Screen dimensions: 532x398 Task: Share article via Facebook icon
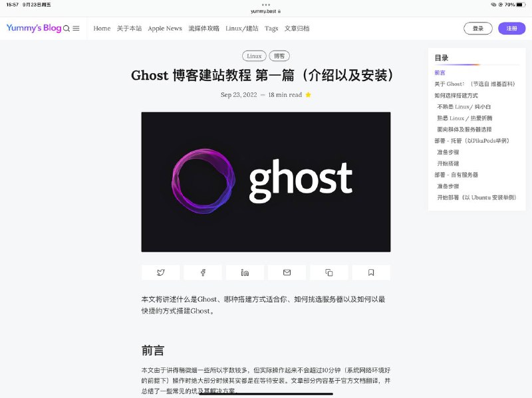point(203,272)
